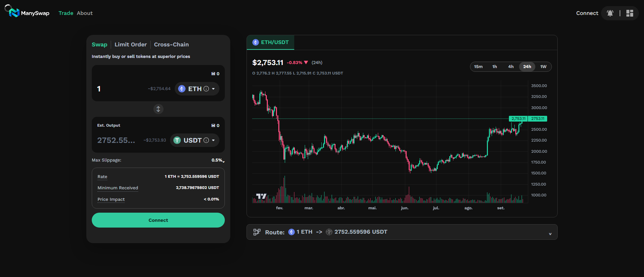Switch to Limit Order tab

point(131,44)
